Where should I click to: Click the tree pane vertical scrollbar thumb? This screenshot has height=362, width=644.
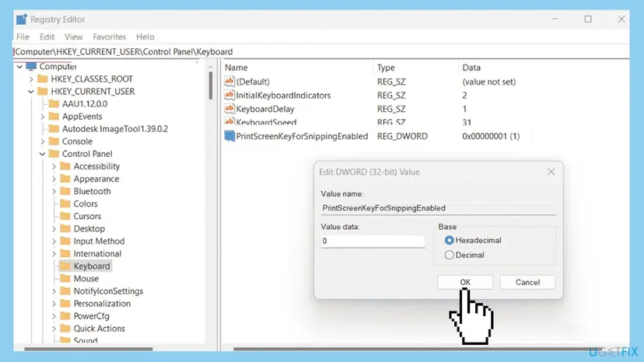(211, 85)
